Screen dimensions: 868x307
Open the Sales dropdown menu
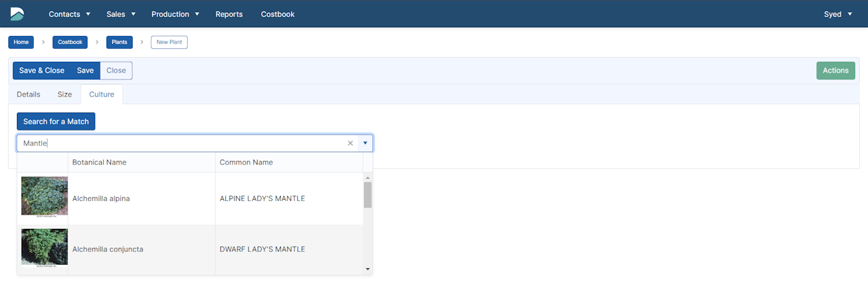pos(121,14)
